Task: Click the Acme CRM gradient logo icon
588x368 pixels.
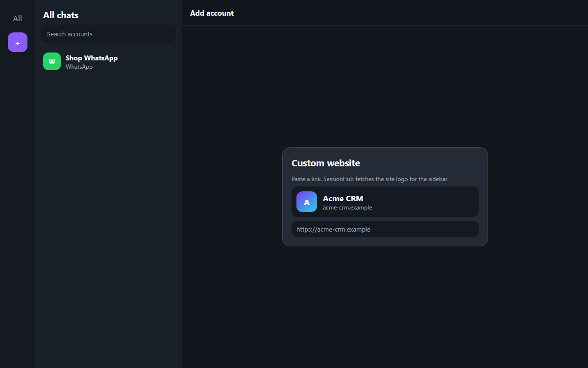Action: point(307,202)
